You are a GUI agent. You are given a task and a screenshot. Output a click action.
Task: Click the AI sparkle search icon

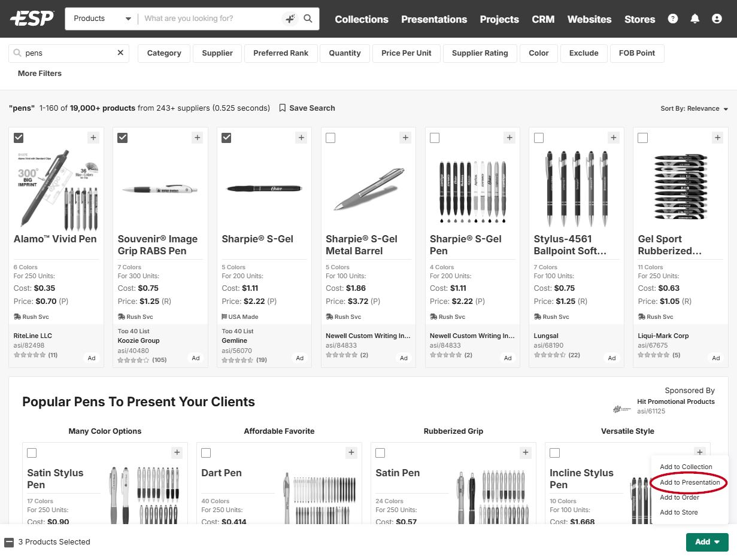[x=290, y=19]
